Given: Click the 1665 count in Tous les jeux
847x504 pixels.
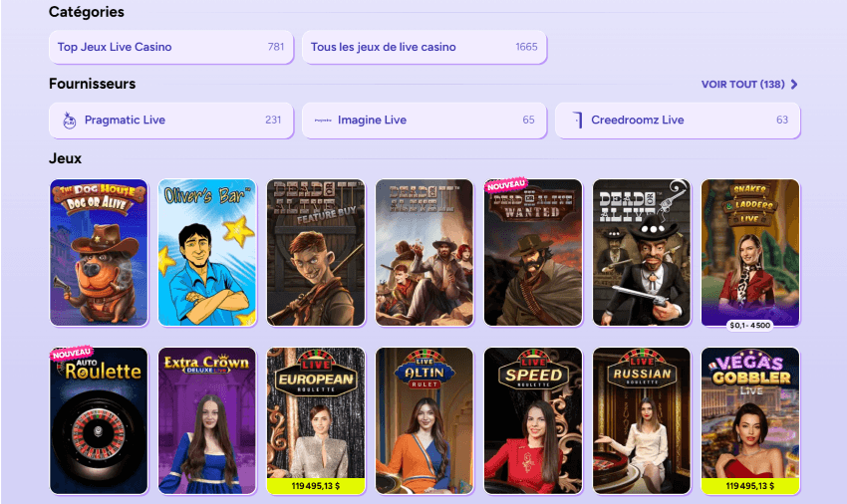Looking at the screenshot, I should tap(526, 47).
